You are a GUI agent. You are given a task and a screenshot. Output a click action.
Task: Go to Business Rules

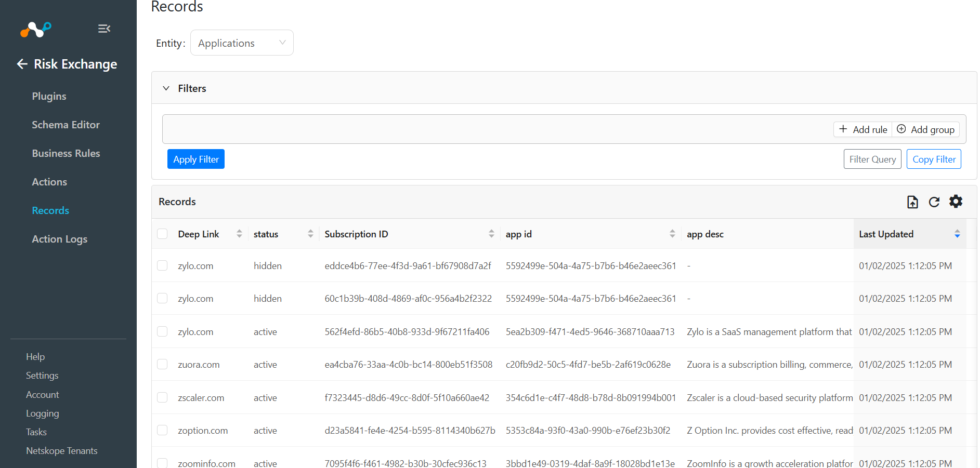[66, 153]
